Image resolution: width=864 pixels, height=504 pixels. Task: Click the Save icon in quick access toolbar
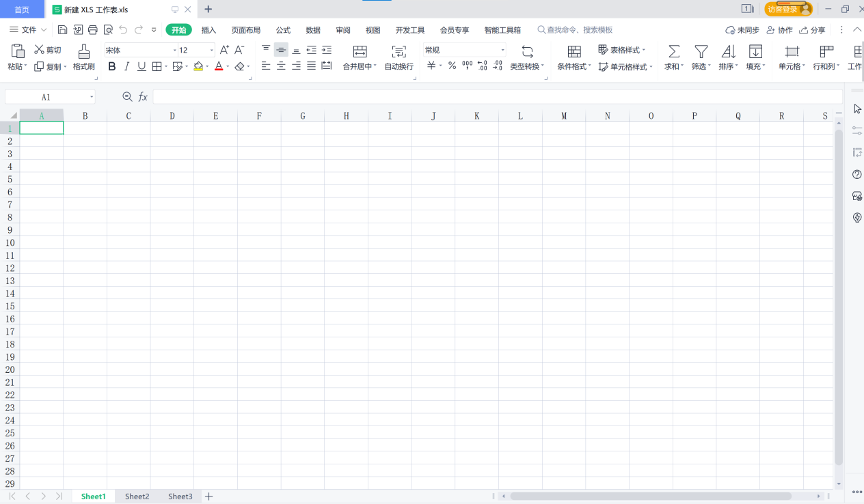tap(63, 30)
